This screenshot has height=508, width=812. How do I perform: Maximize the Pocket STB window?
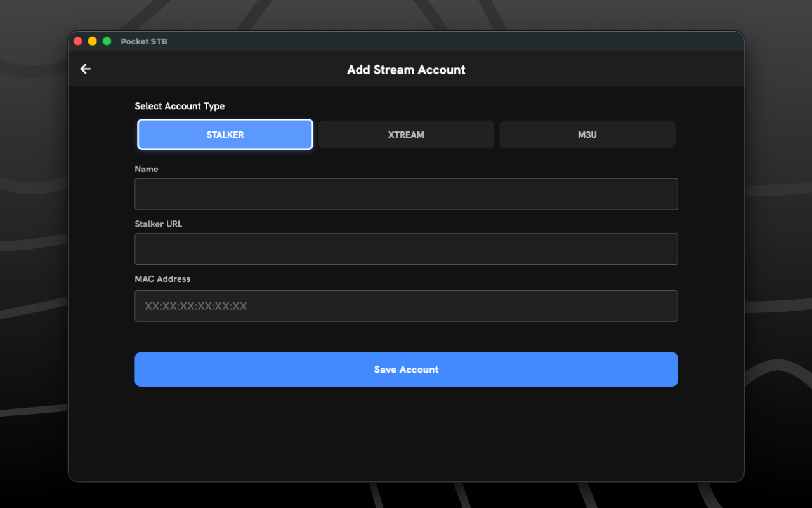pyautogui.click(x=107, y=41)
